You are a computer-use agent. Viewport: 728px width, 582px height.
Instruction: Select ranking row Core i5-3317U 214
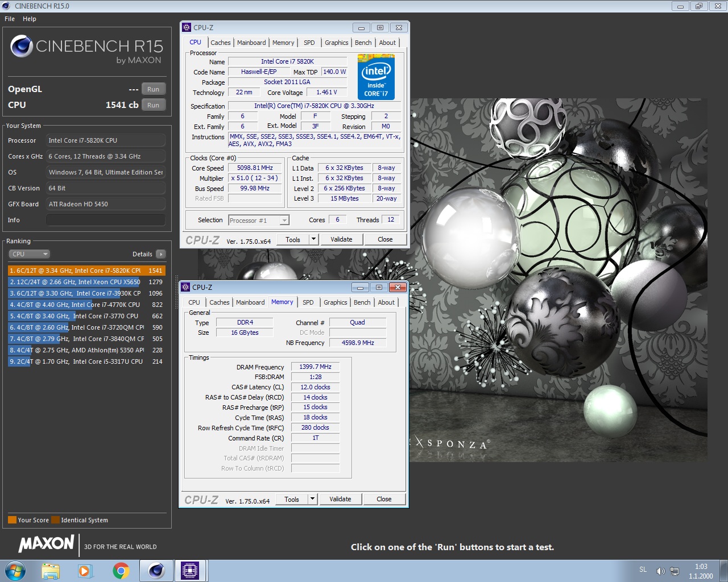(86, 361)
